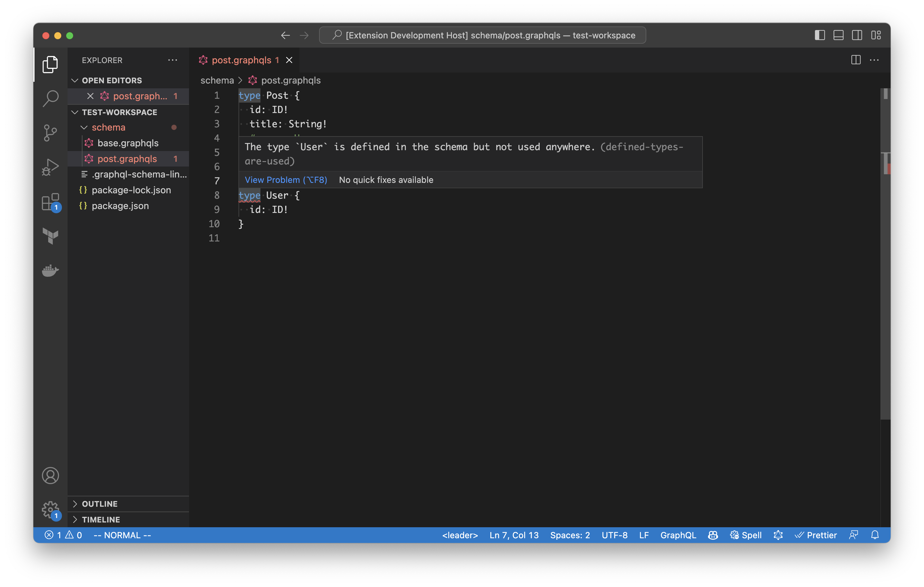Open the Source Control view
Image resolution: width=924 pixels, height=587 pixels.
(50, 133)
